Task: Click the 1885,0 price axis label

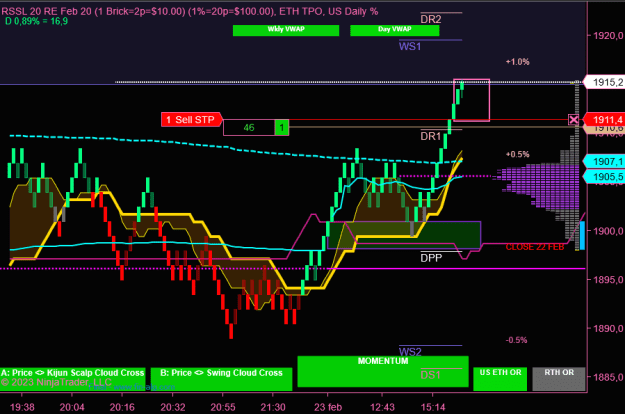Action: click(x=608, y=377)
